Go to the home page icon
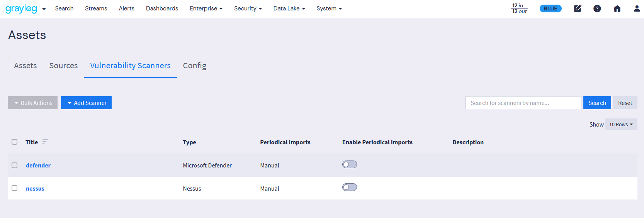The image size is (644, 218). tap(617, 8)
